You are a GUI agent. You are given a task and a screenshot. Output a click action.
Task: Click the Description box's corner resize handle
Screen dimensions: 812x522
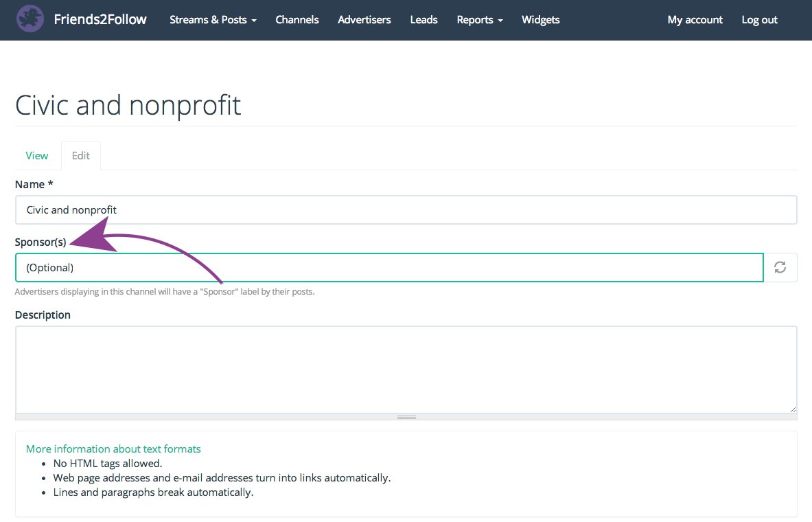tap(792, 408)
